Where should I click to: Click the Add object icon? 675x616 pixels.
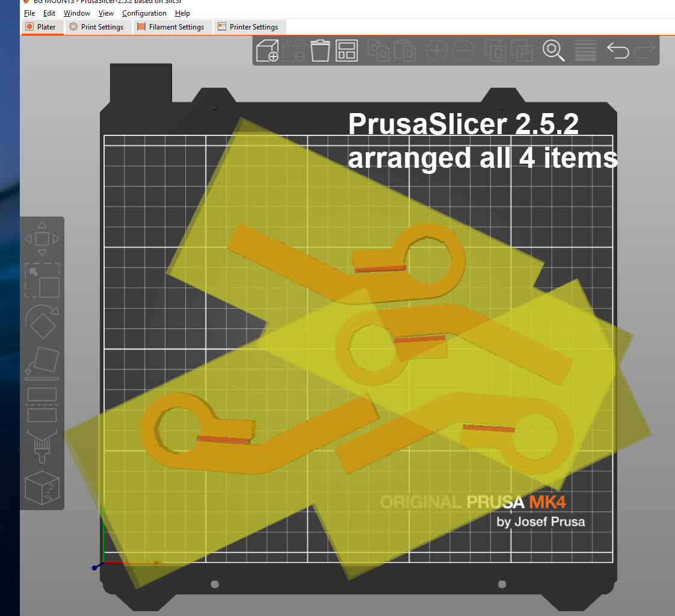pyautogui.click(x=267, y=51)
